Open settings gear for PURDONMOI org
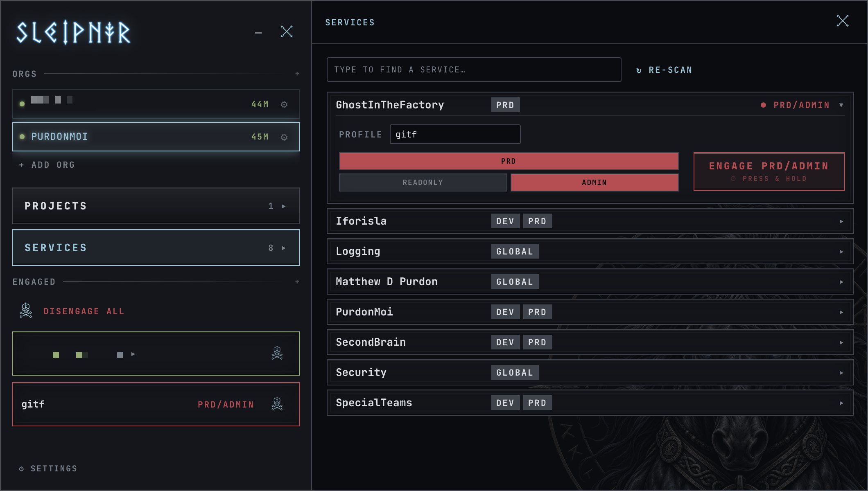The width and height of the screenshot is (868, 491). 284,137
